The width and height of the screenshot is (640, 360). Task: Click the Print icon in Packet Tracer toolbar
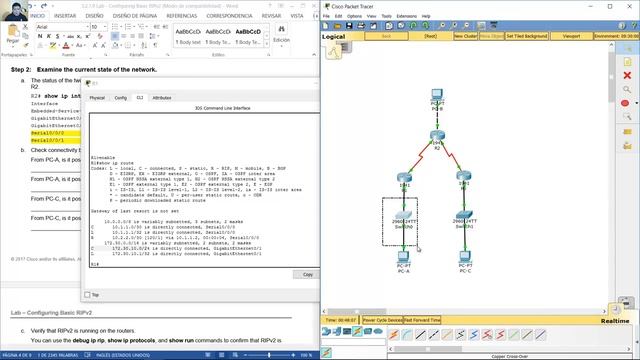[361, 26]
